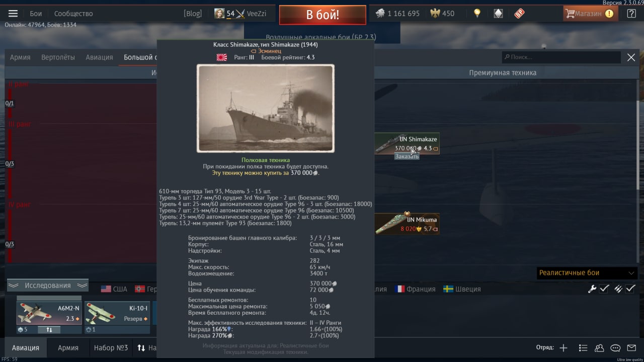Image resolution: width=644 pixels, height=362 pixels.
Task: Switch to the Вертолёты tab
Action: point(58,57)
